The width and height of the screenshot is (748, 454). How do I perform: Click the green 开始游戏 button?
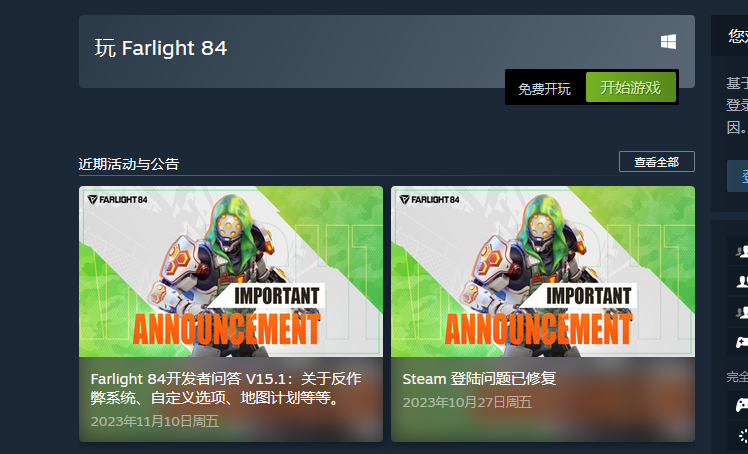click(x=631, y=87)
